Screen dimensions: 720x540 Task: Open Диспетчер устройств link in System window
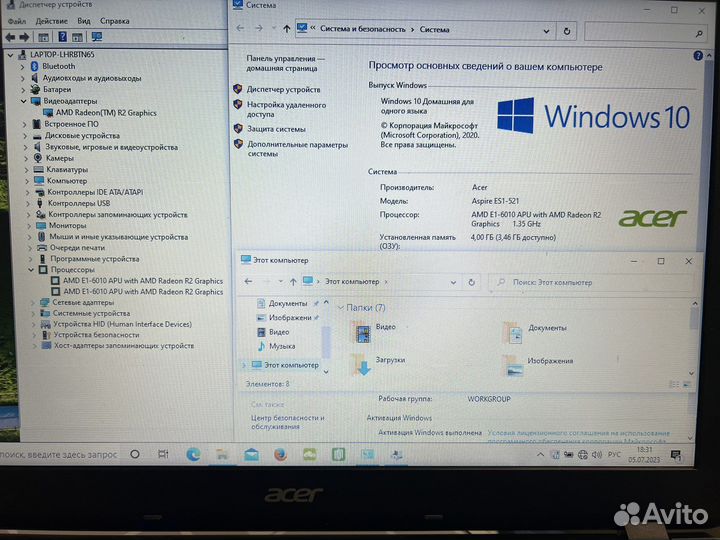pyautogui.click(x=283, y=90)
